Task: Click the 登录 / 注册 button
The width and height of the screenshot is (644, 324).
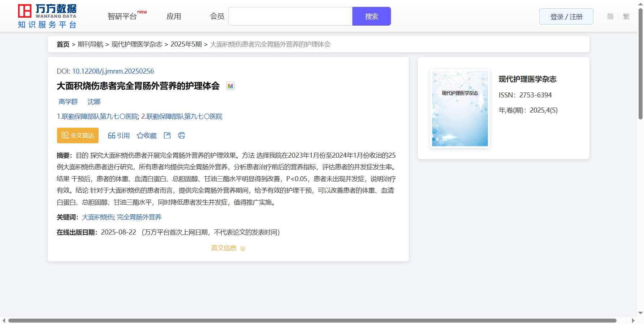Action: click(x=566, y=17)
